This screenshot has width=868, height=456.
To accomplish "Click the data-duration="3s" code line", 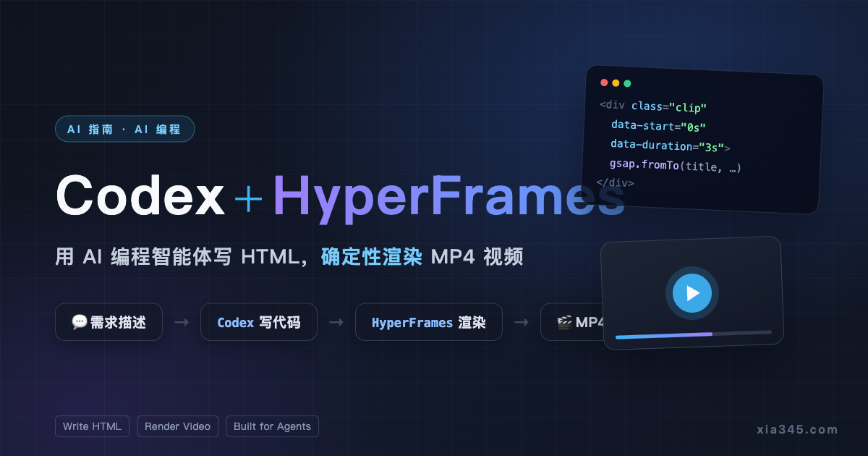I will pyautogui.click(x=670, y=146).
